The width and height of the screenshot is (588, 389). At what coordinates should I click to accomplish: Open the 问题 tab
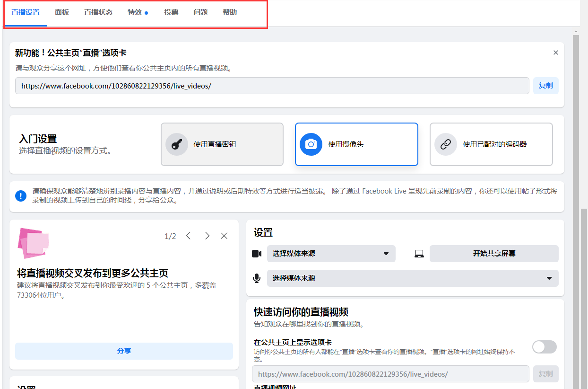(x=200, y=12)
